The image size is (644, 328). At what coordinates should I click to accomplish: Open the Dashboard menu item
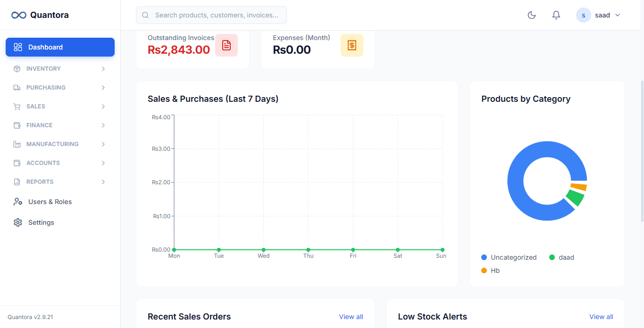click(x=60, y=47)
